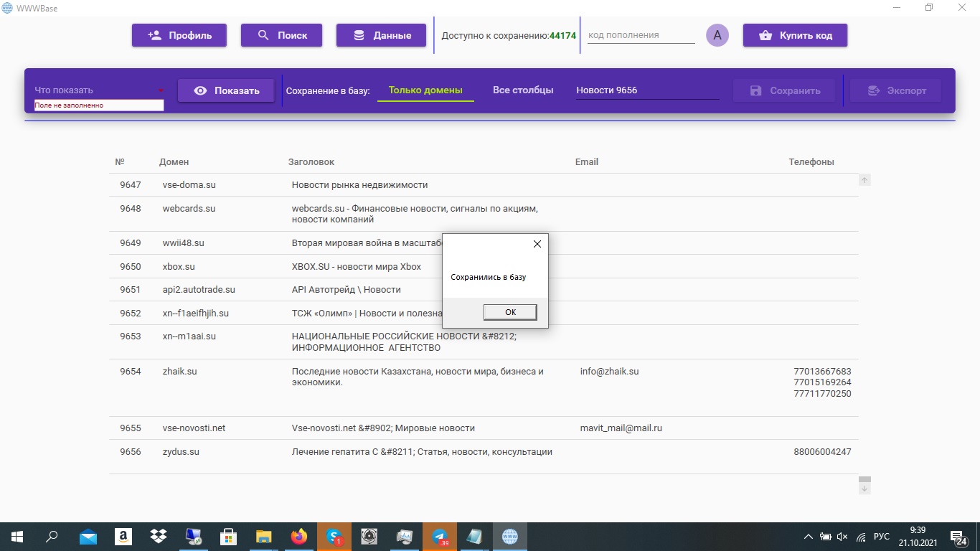Click the muted volume icon in system tray
The height and width of the screenshot is (551, 980).
[843, 537]
